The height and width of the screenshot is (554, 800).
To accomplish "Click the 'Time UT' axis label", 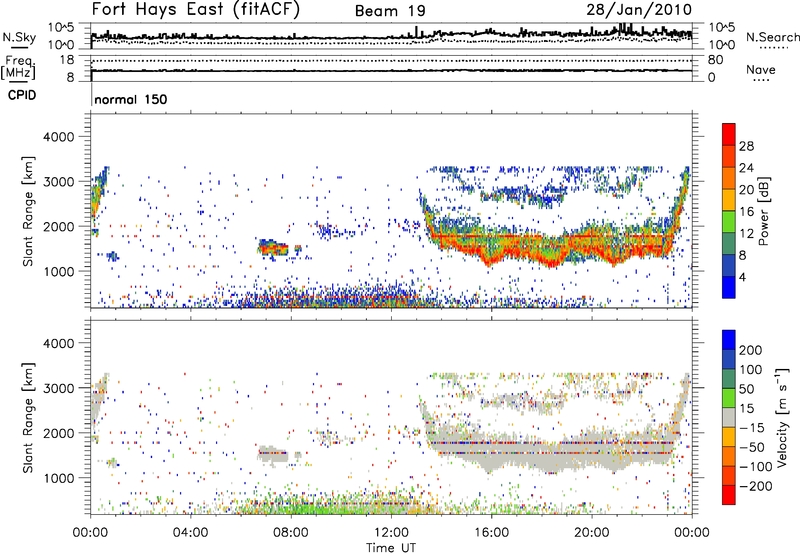I will (391, 548).
